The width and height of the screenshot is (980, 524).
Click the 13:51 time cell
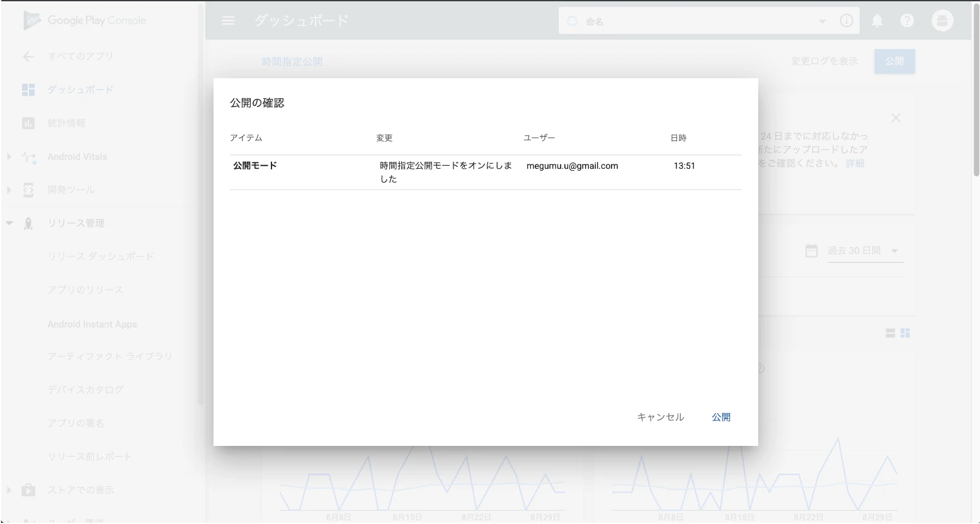point(684,166)
